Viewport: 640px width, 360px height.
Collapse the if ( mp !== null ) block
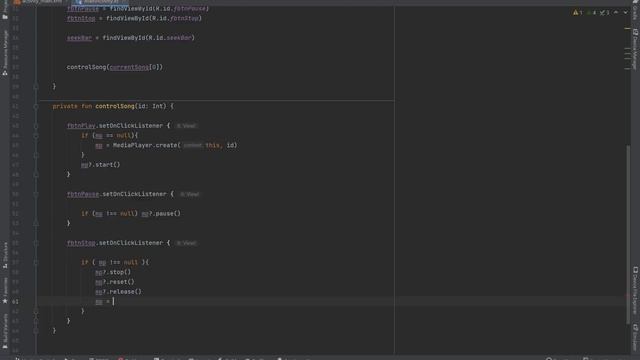[36, 262]
